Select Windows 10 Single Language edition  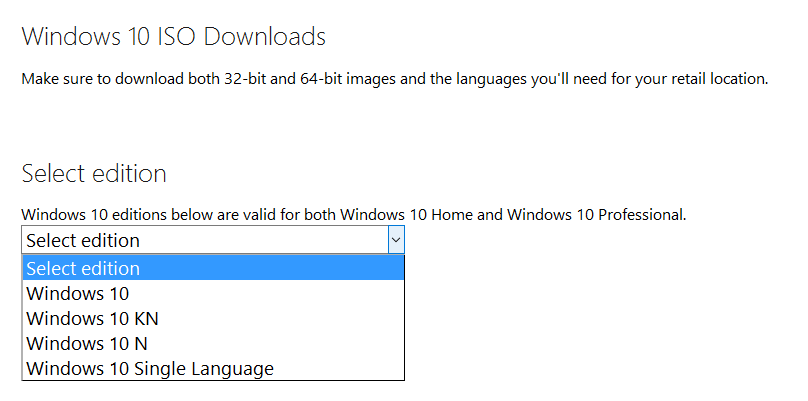pyautogui.click(x=213, y=368)
